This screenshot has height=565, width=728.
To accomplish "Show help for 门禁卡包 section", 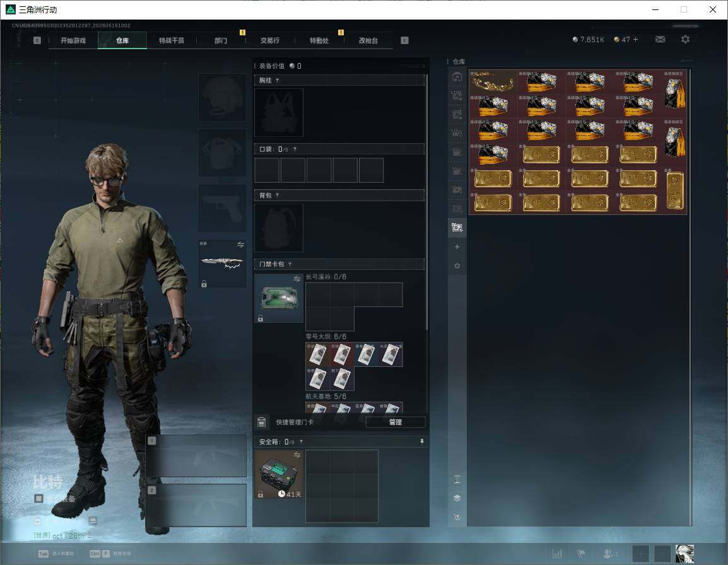I will 290,264.
